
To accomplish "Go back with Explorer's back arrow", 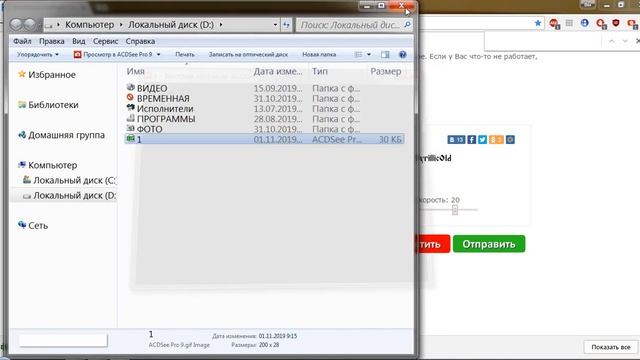I will point(16,24).
